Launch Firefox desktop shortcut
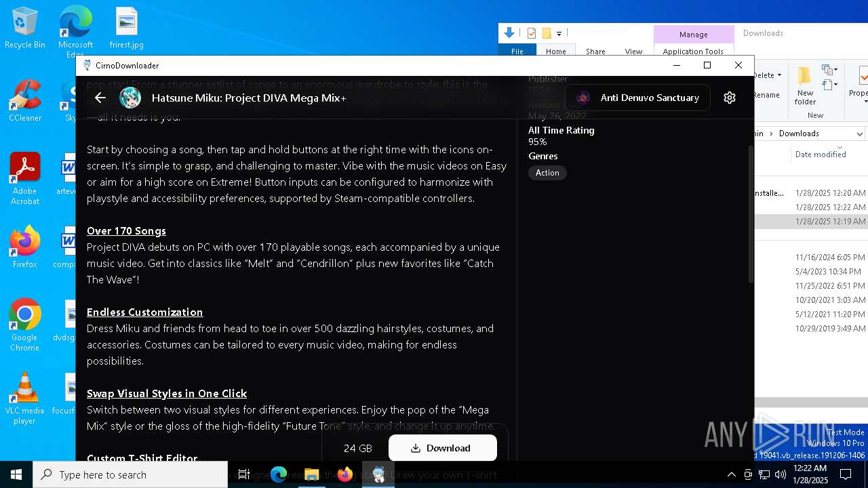This screenshot has height=488, width=868. click(25, 247)
